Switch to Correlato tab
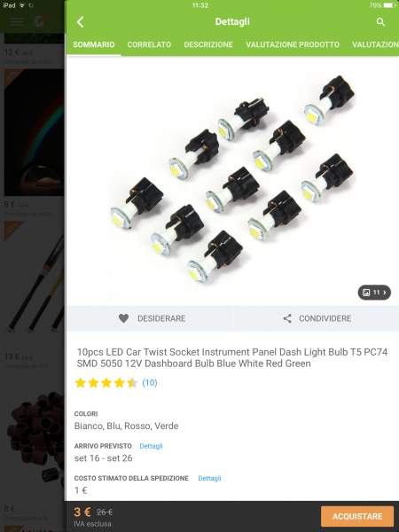This screenshot has width=399, height=532. tap(149, 44)
